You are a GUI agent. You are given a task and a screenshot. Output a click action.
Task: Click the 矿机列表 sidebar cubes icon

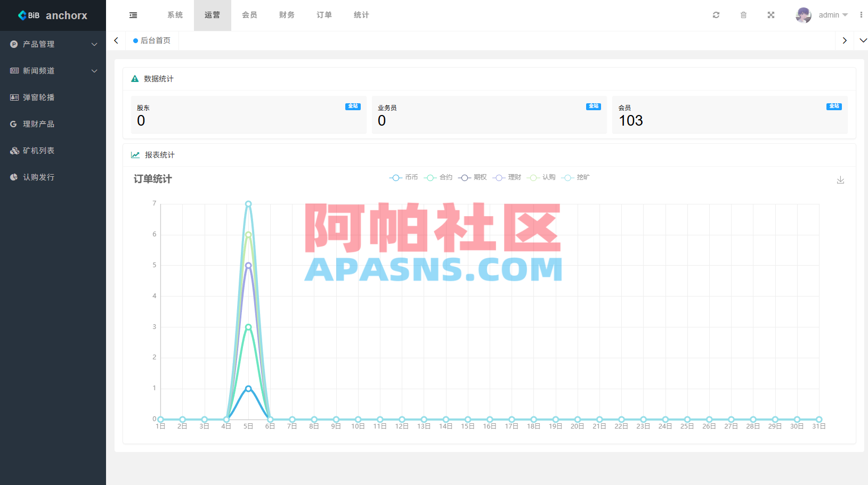click(14, 151)
